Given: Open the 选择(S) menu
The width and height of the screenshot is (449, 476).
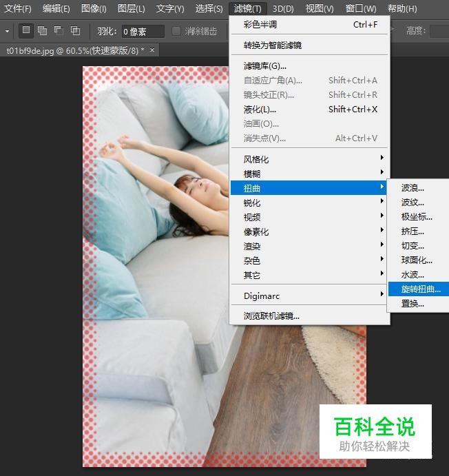Looking at the screenshot, I should (209, 8).
